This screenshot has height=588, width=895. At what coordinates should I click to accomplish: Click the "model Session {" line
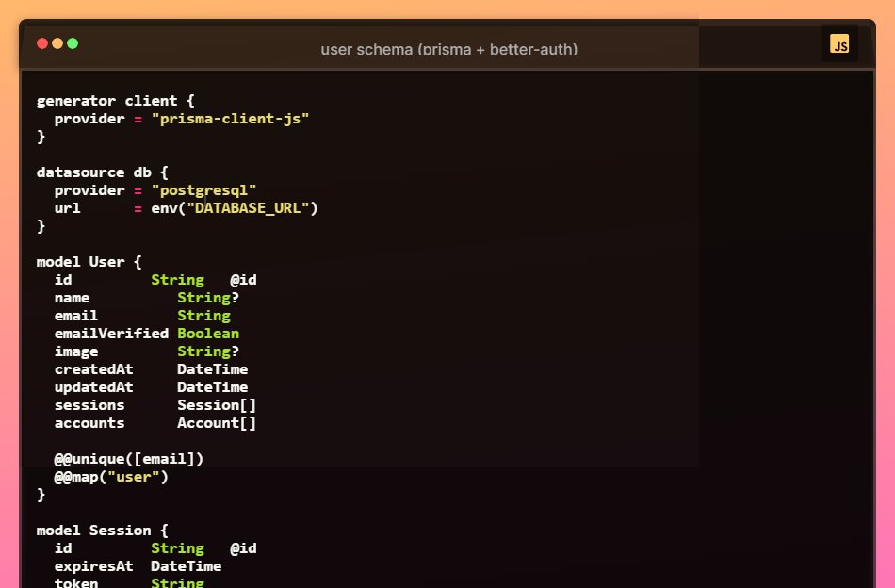[102, 531]
